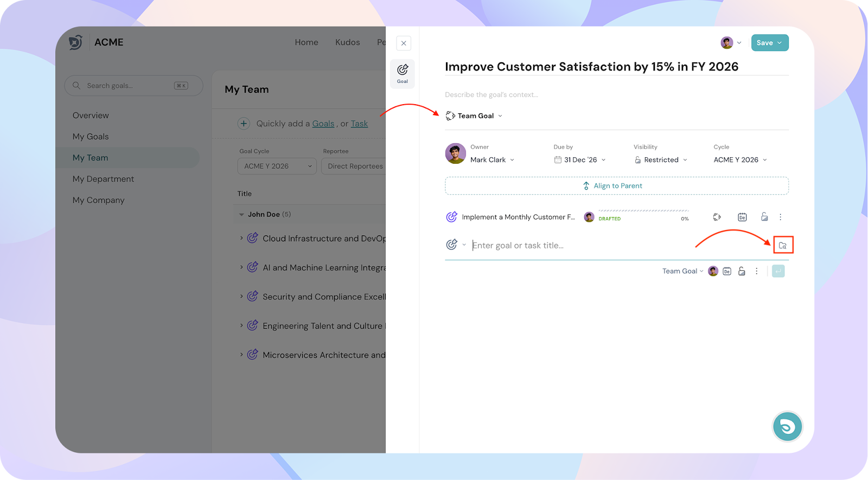The image size is (868, 480).
Task: Open goal/task type chevron in new entry row
Action: tap(464, 245)
